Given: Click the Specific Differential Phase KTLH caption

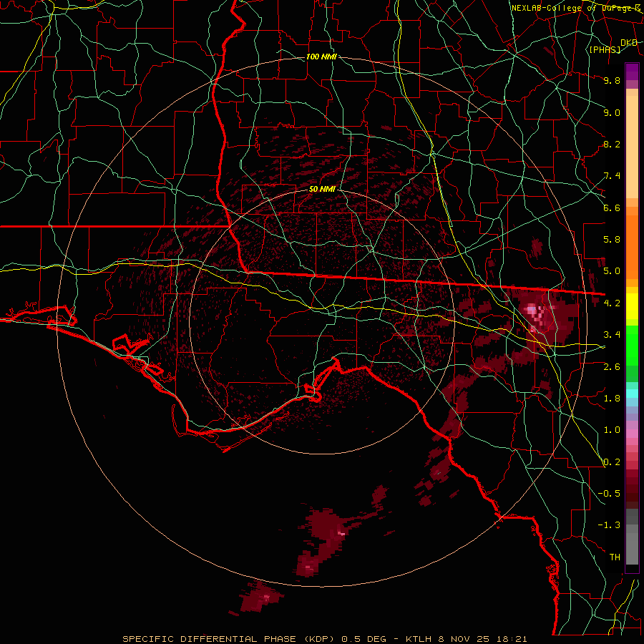Looking at the screenshot, I should [x=324, y=639].
